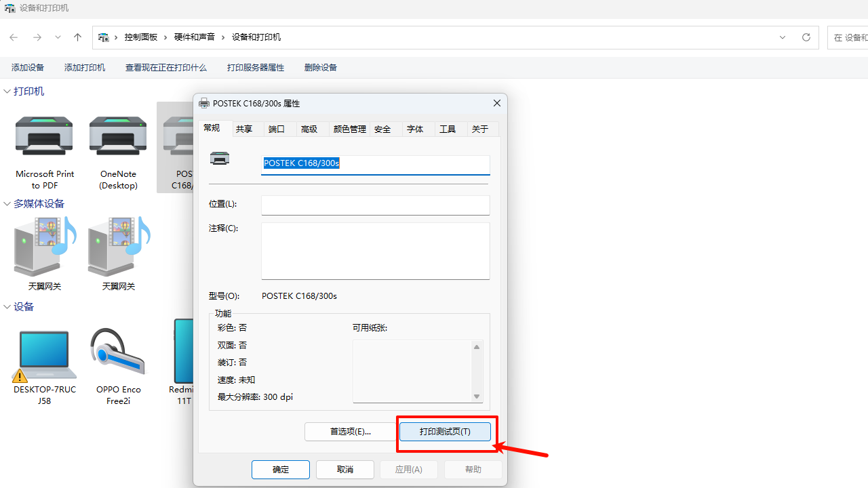The image size is (868, 488).
Task: Refresh the Devices and Printers view
Action: [x=806, y=37]
